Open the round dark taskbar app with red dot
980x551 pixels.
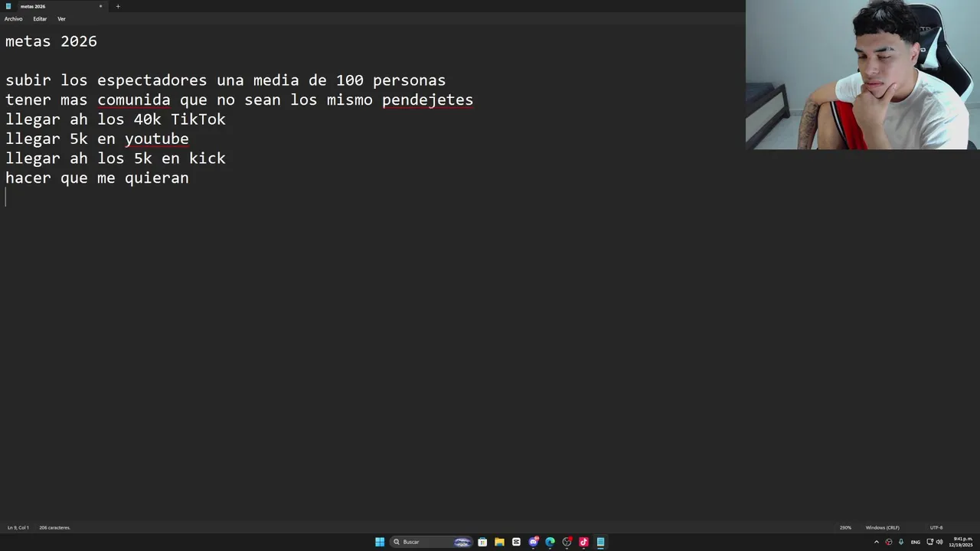tap(567, 542)
